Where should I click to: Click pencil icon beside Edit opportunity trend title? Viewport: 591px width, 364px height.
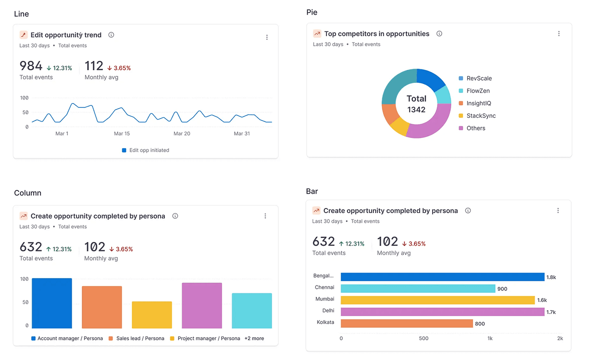pyautogui.click(x=24, y=35)
